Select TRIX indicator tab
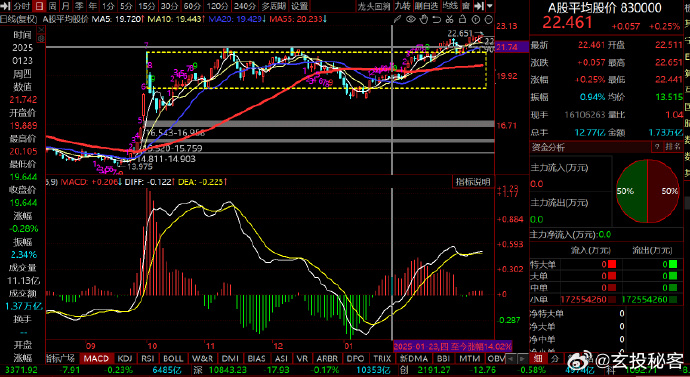This screenshot has height=377, width=690. [x=382, y=359]
